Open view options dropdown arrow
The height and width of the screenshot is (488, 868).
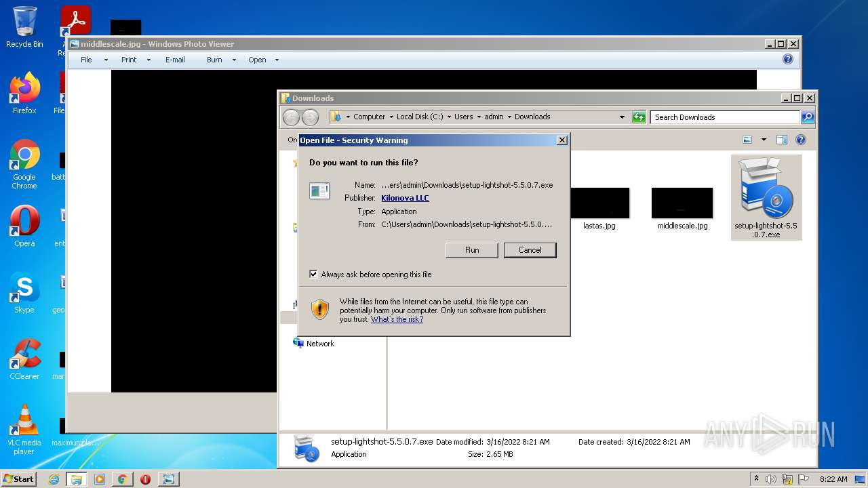coord(764,140)
